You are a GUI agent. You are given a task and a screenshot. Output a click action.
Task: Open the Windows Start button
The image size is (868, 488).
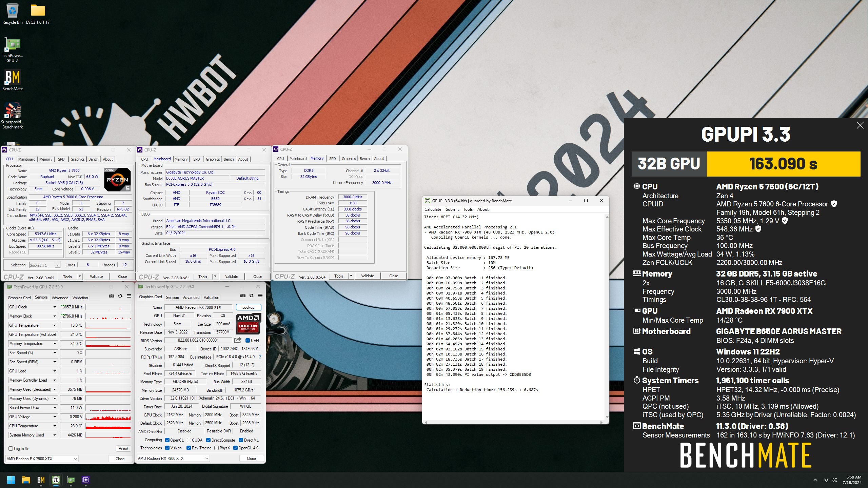click(11, 480)
